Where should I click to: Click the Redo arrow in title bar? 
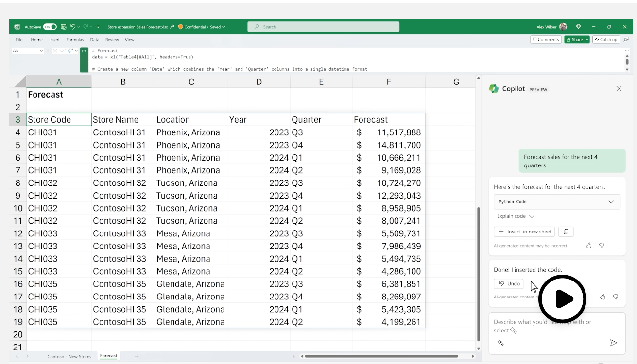click(86, 27)
